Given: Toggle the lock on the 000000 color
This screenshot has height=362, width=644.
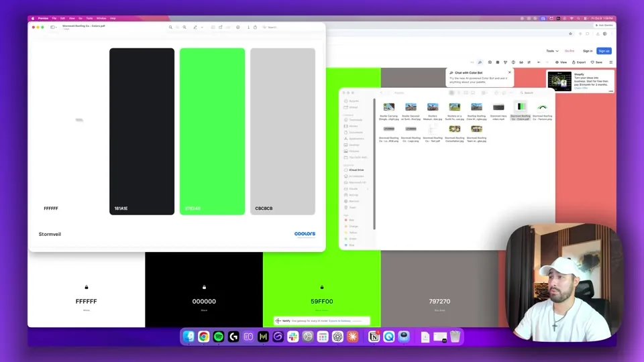Looking at the screenshot, I should pos(204,287).
